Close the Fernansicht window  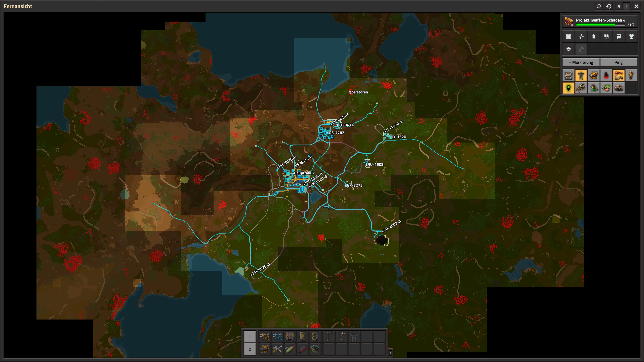click(636, 6)
